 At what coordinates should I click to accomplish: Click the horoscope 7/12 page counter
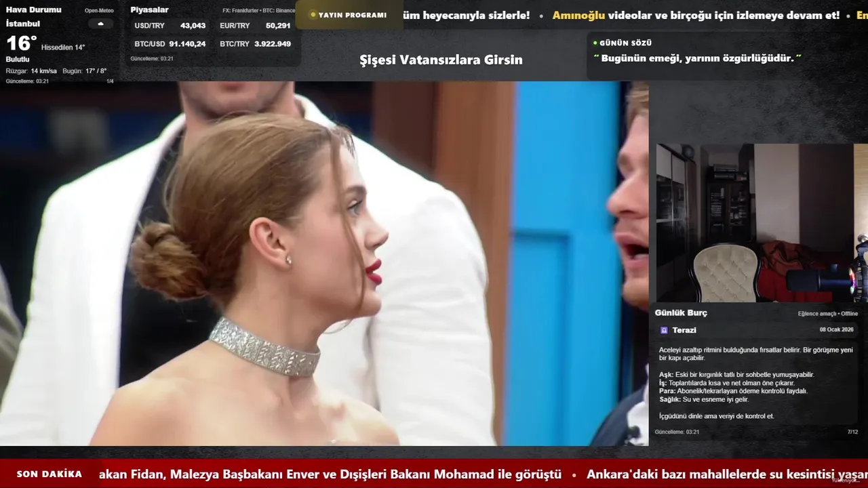[x=852, y=432]
